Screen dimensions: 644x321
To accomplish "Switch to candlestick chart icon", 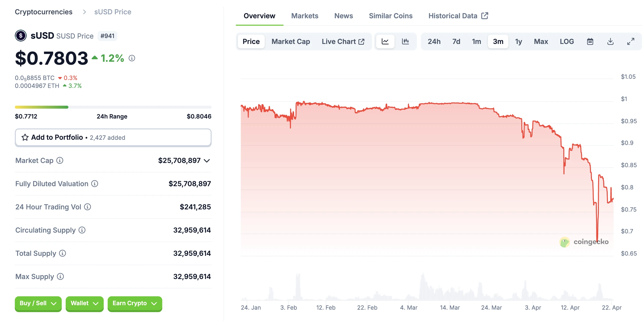I will (405, 41).
